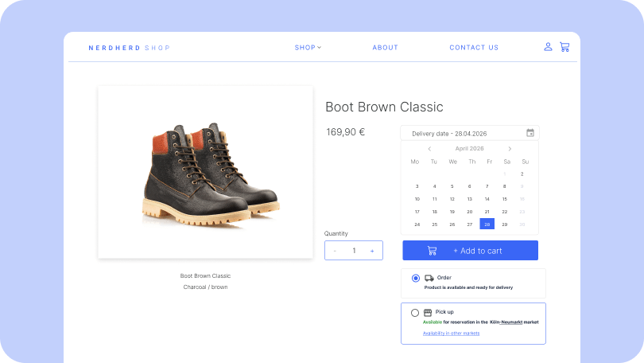Click the quantity value field
The image size is (644, 363).
pyautogui.click(x=354, y=251)
